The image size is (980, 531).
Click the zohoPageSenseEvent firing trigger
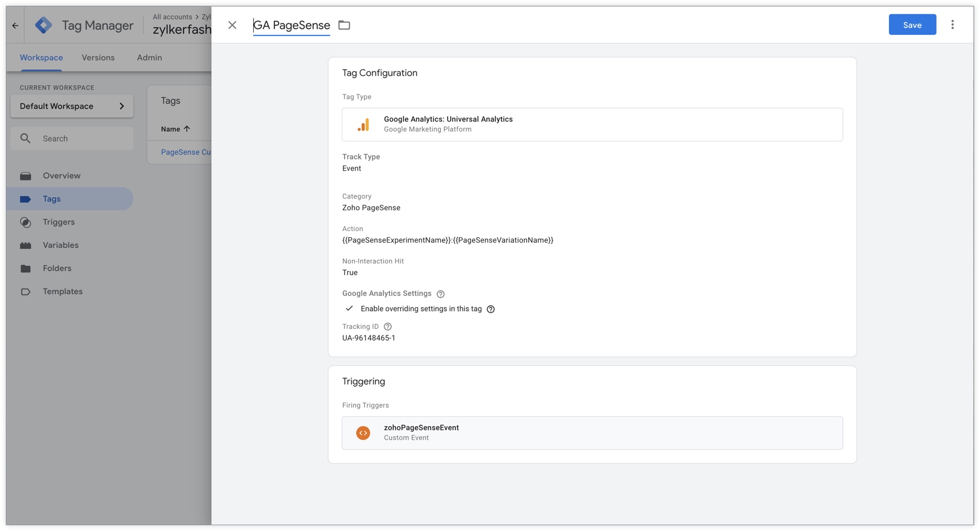point(592,433)
